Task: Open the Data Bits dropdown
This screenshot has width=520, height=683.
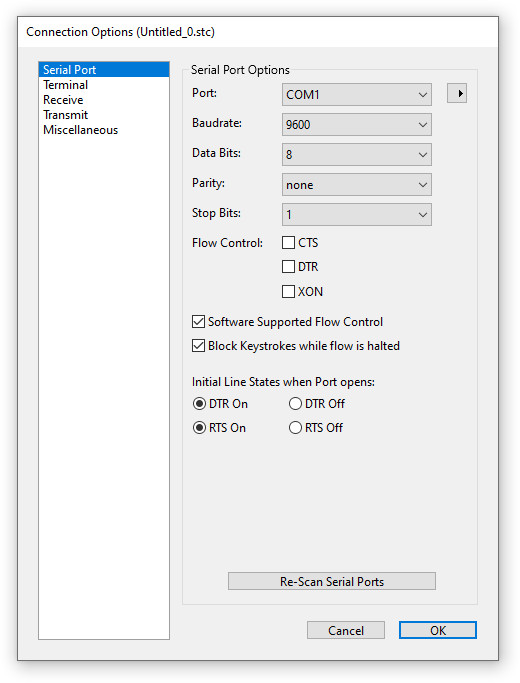Action: [357, 155]
